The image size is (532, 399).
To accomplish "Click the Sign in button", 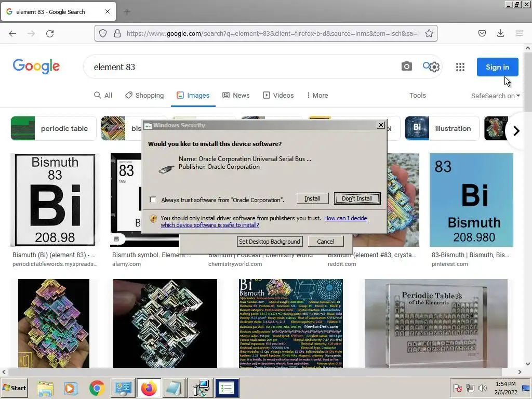I will [x=497, y=67].
